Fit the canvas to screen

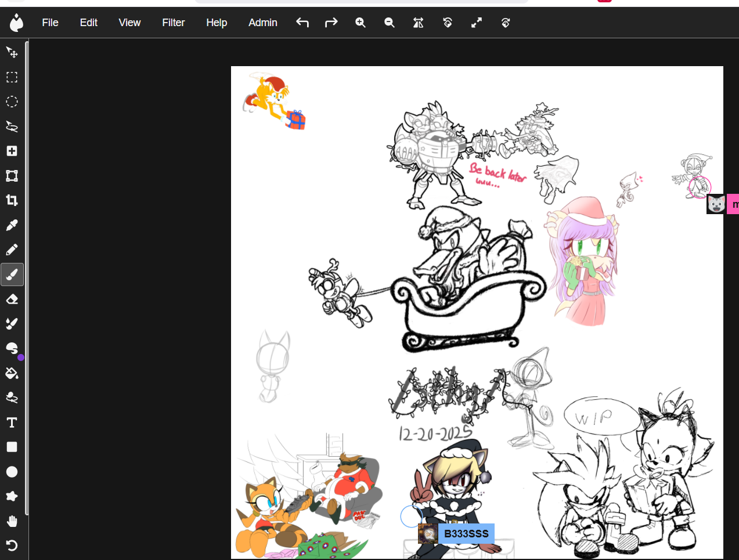tap(477, 23)
